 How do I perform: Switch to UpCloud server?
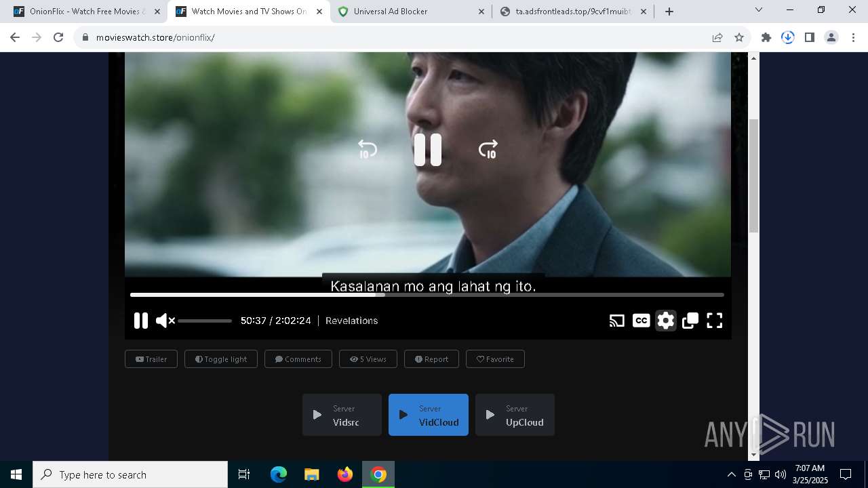click(515, 415)
